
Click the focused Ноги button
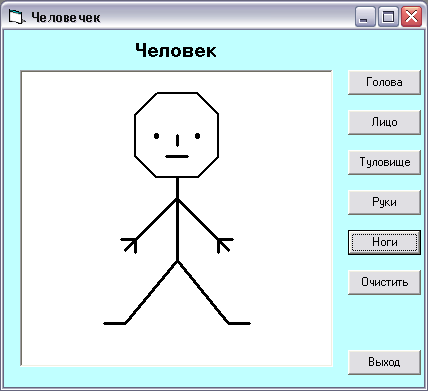tap(384, 242)
